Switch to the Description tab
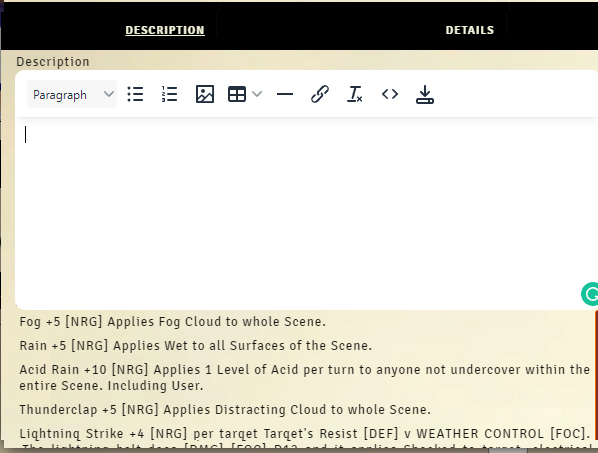Image resolution: width=598 pixels, height=453 pixels. [165, 30]
